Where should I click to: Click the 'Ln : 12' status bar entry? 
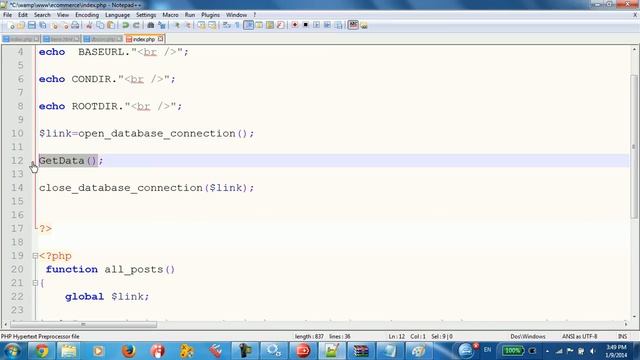click(x=396, y=336)
